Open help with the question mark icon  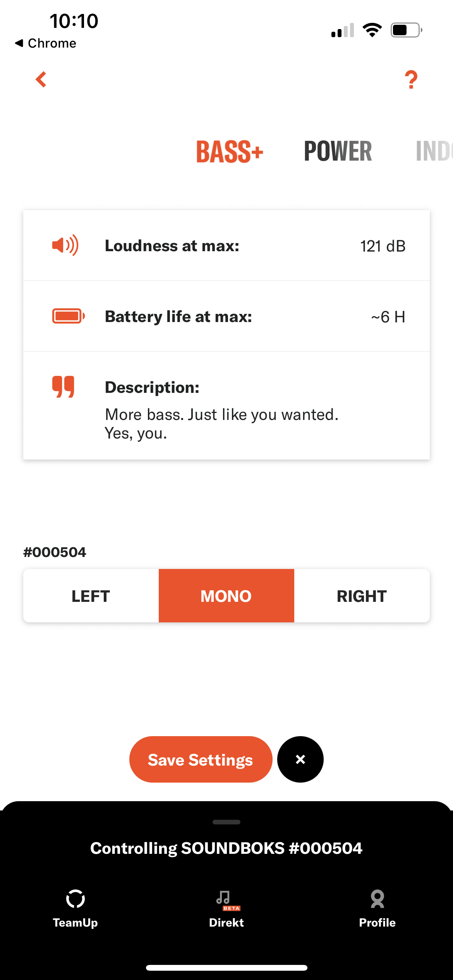[411, 80]
